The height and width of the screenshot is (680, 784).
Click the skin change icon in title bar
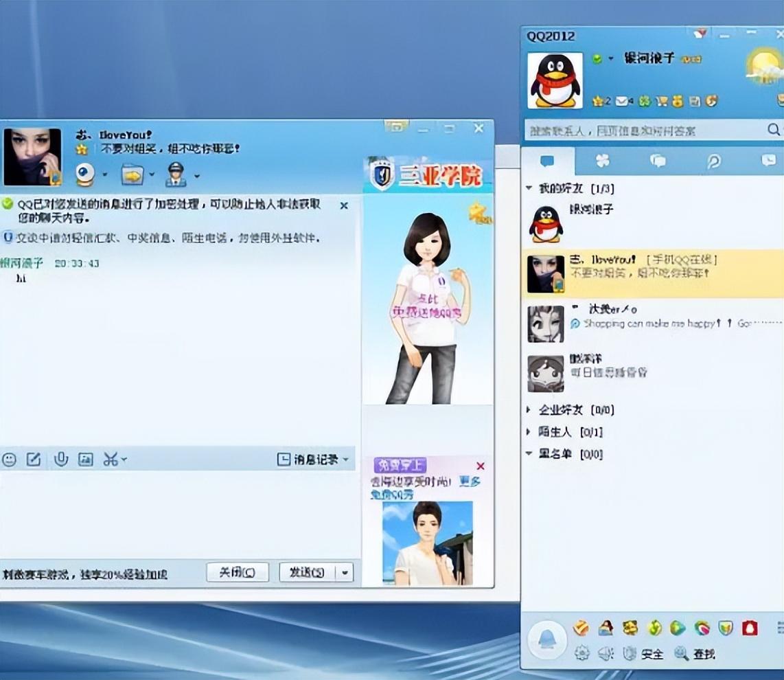tap(700, 34)
